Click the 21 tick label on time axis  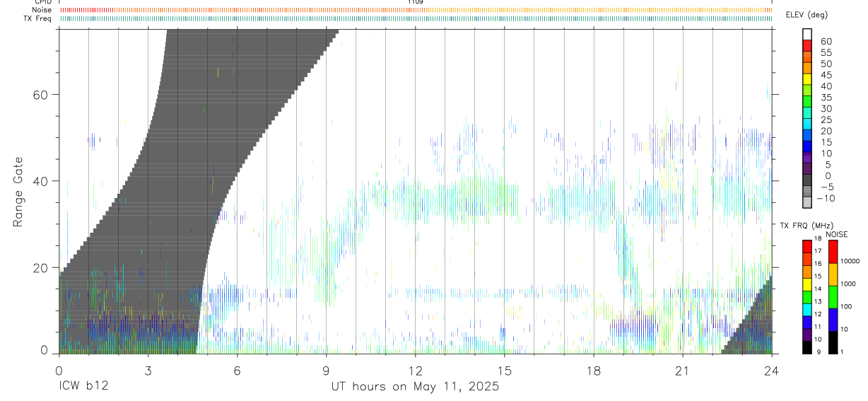coord(683,371)
